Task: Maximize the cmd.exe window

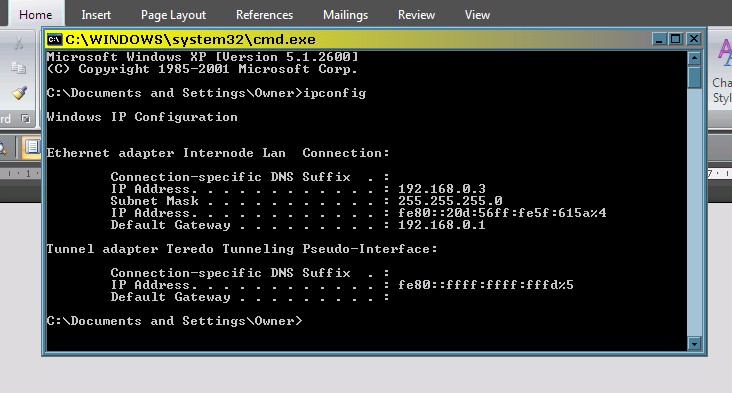Action: tap(676, 39)
